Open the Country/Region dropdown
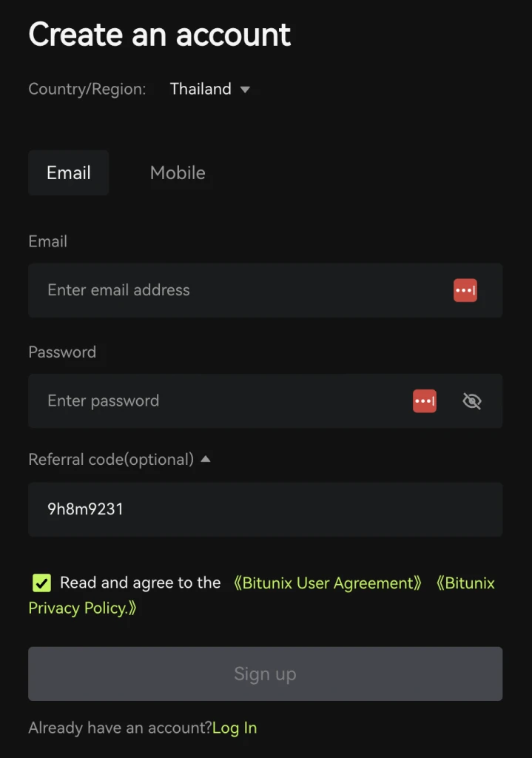This screenshot has height=758, width=532. [210, 89]
